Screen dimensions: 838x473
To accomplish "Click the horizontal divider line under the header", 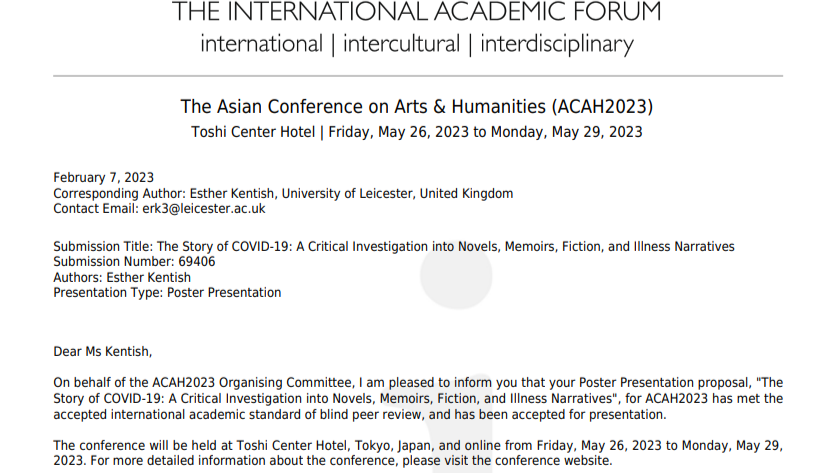I will (418, 76).
